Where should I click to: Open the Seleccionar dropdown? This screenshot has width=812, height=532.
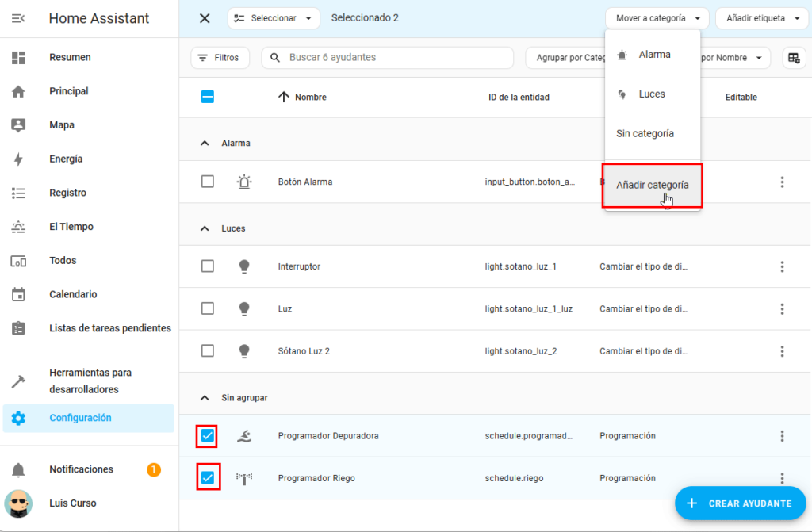(x=274, y=18)
